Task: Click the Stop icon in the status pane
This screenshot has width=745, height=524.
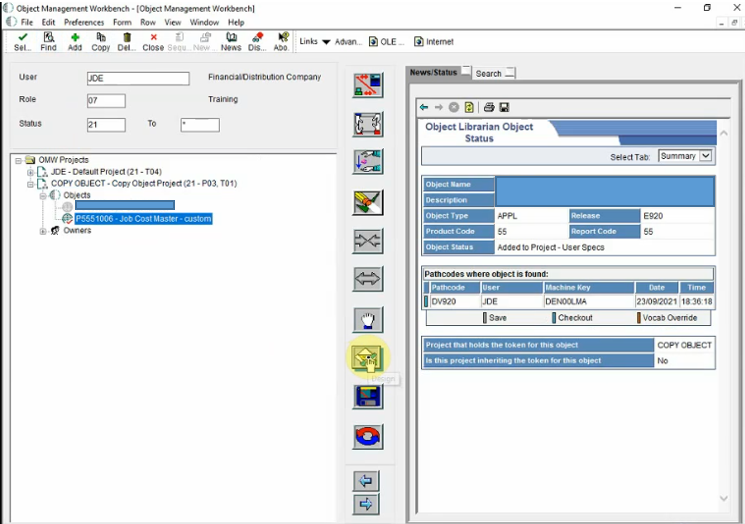Action: pos(454,107)
